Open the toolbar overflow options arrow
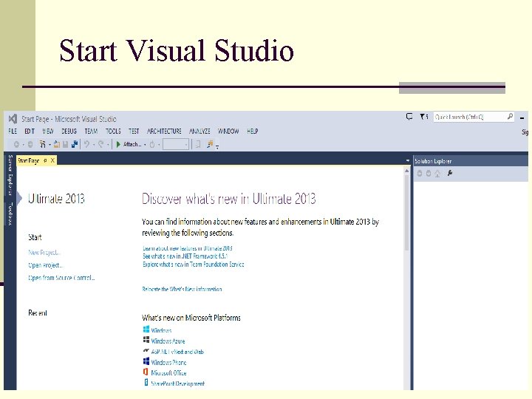This screenshot has height=399, width=532. [217, 146]
